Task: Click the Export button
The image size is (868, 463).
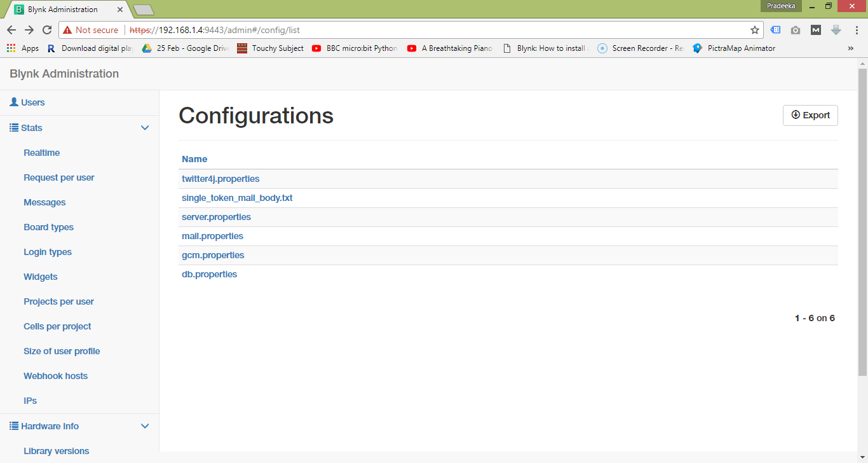Action: point(810,115)
